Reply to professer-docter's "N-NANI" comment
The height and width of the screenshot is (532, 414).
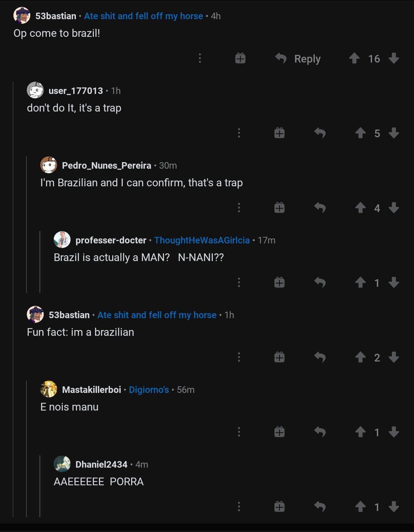[320, 282]
